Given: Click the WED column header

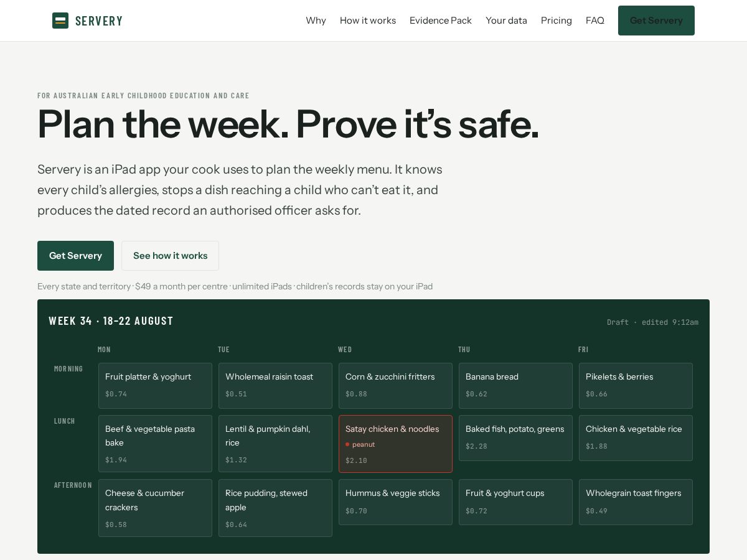Looking at the screenshot, I should [345, 350].
